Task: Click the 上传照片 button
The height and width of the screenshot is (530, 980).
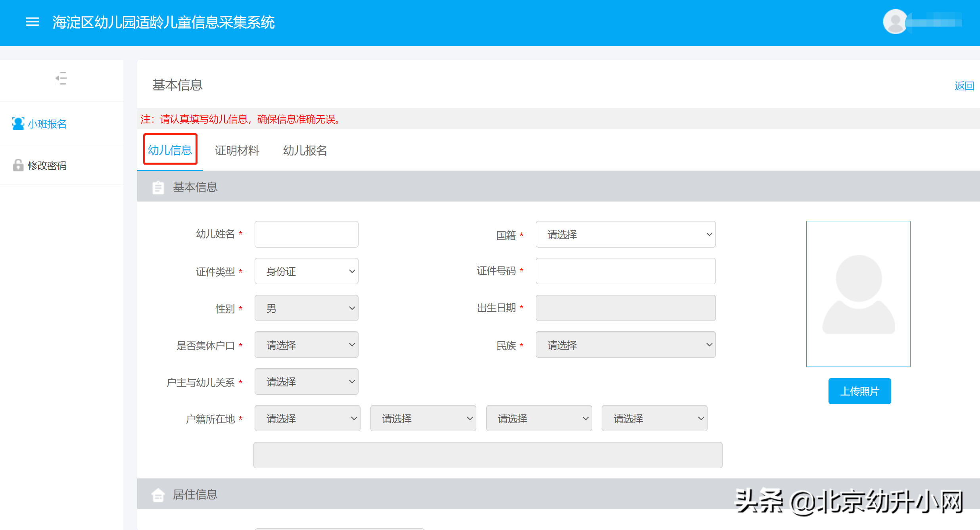Action: tap(859, 391)
